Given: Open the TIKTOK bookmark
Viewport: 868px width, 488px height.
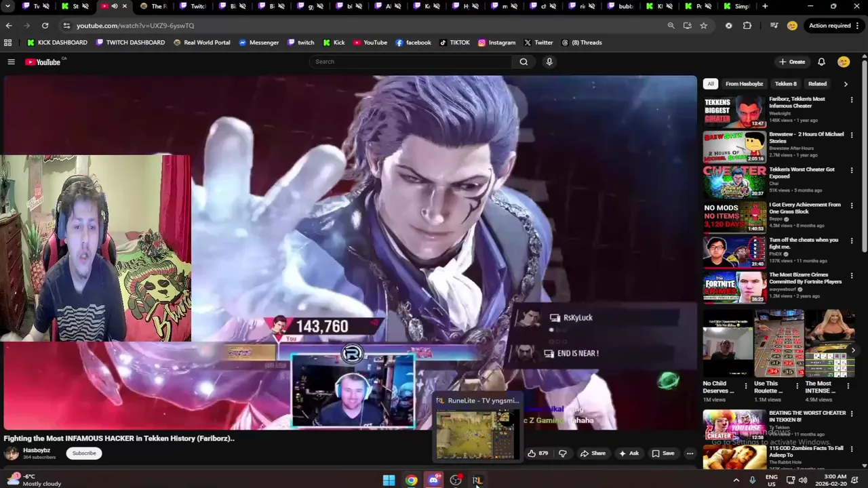Looking at the screenshot, I should [454, 43].
